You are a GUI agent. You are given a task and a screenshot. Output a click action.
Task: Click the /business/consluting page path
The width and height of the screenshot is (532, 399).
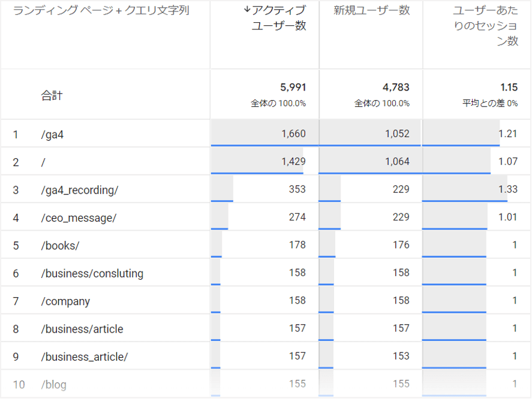click(92, 273)
